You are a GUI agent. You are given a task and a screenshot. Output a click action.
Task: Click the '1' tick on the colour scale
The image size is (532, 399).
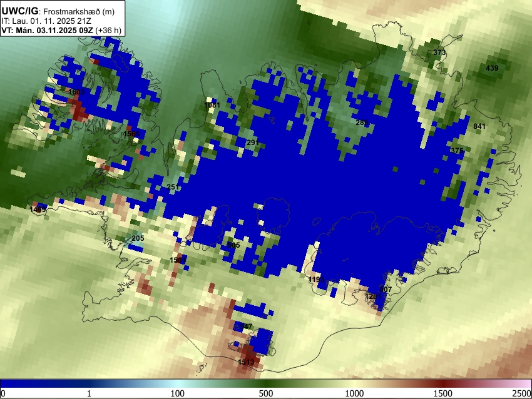pyautogui.click(x=89, y=393)
